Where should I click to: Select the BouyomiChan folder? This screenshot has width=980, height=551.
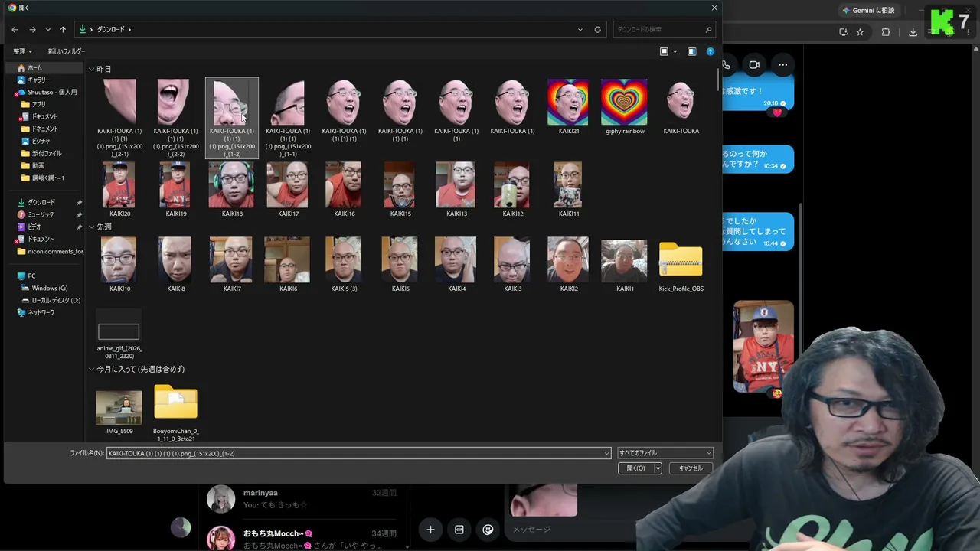(176, 412)
